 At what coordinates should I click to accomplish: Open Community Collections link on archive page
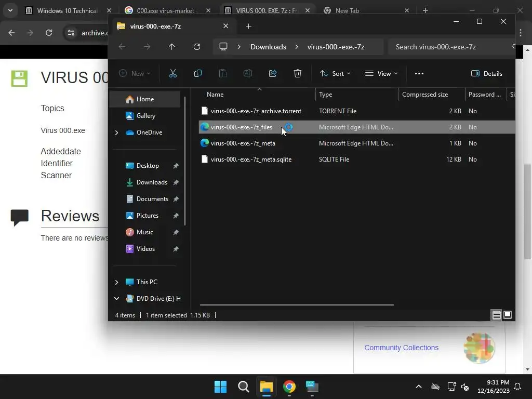[402, 348]
